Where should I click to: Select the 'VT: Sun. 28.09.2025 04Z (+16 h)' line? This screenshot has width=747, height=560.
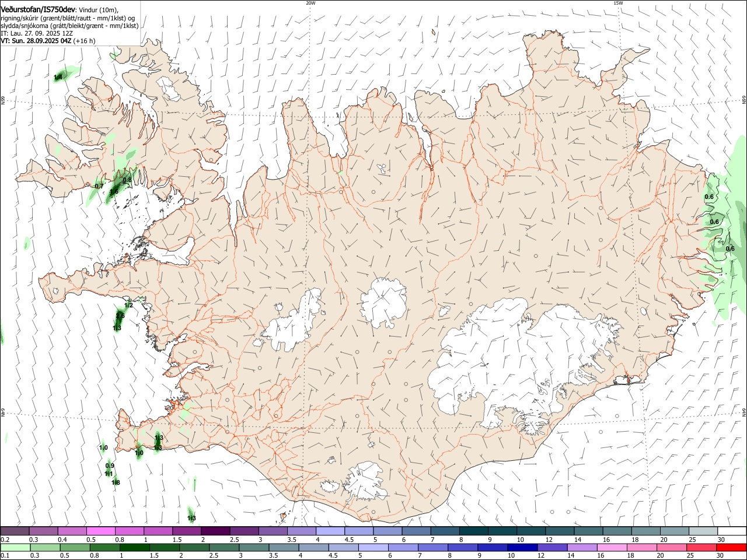(x=48, y=41)
